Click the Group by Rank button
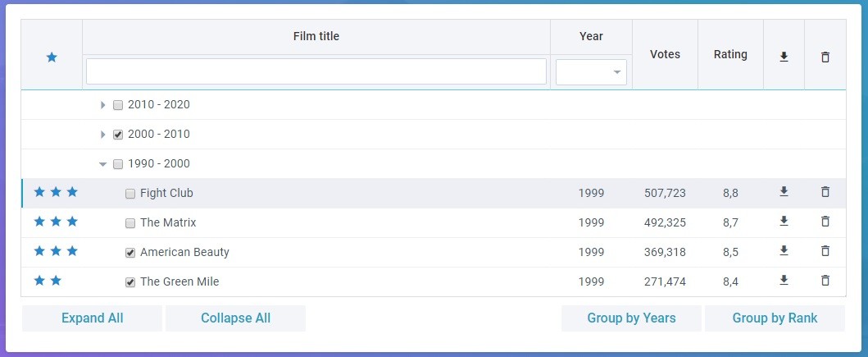This screenshot has width=868, height=357. (775, 318)
